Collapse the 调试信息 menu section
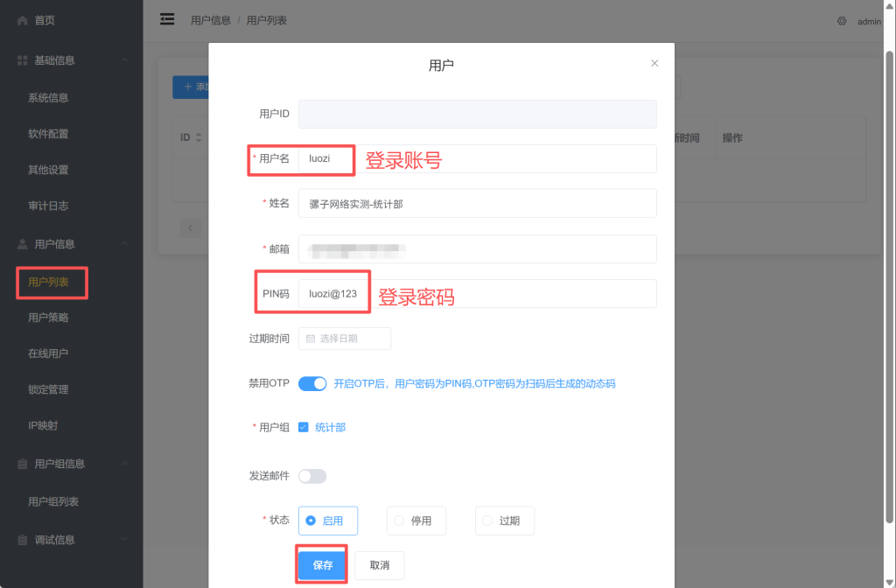The image size is (896, 588). pyautogui.click(x=125, y=540)
